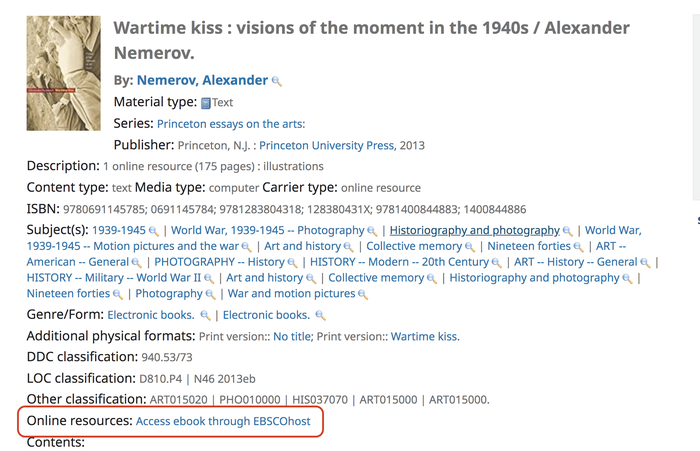The image size is (700, 451).
Task: Click search icon after 1939-1945 subject
Action: (154, 231)
